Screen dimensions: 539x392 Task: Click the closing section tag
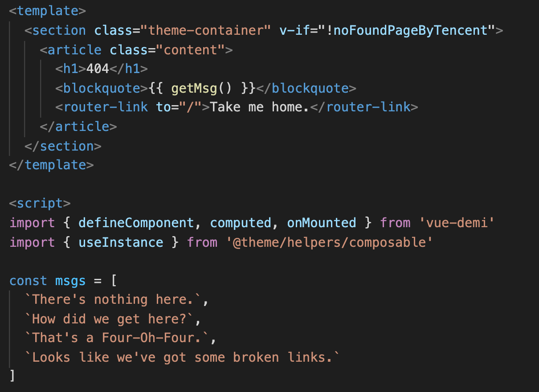click(x=63, y=146)
